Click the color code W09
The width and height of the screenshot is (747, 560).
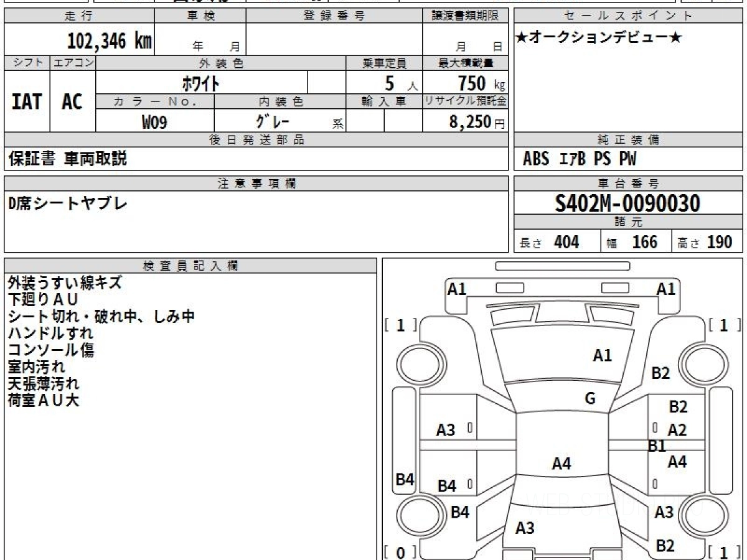(154, 122)
